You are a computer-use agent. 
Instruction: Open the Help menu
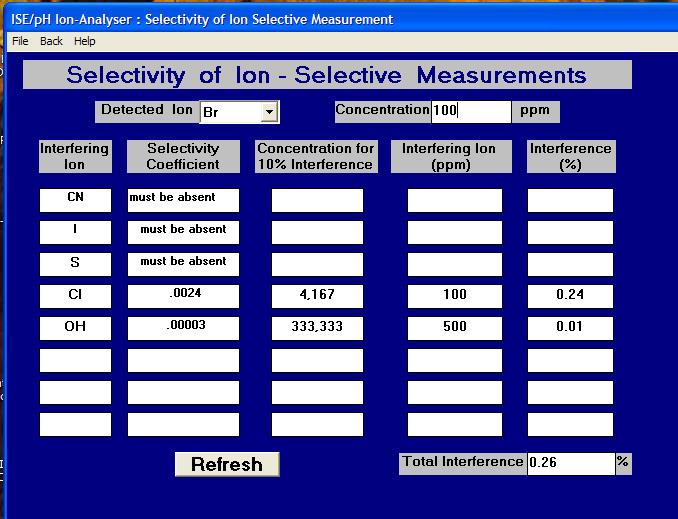click(84, 41)
